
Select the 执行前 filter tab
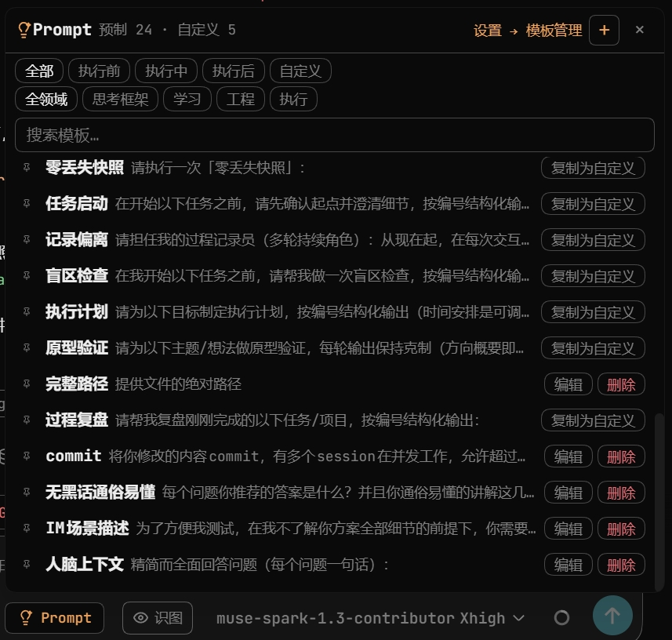99,71
